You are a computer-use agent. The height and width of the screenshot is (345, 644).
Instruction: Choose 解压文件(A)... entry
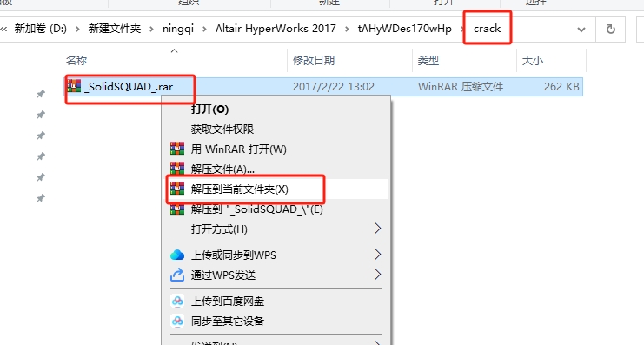point(276,169)
